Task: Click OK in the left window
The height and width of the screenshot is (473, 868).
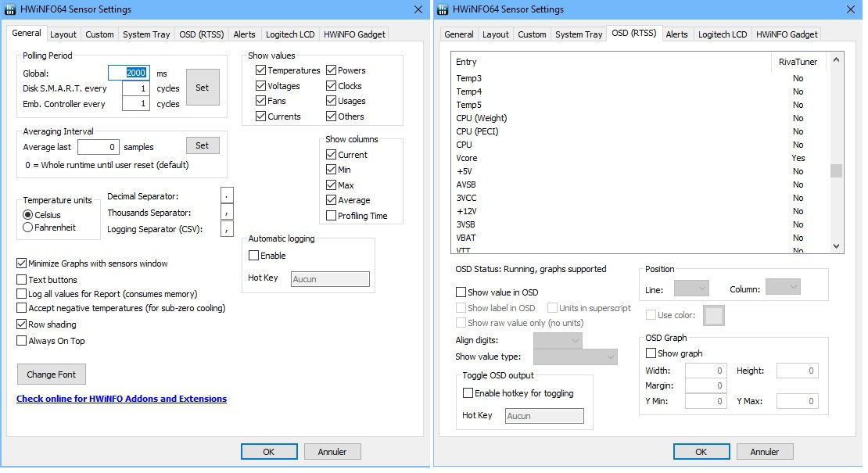Action: 269,452
